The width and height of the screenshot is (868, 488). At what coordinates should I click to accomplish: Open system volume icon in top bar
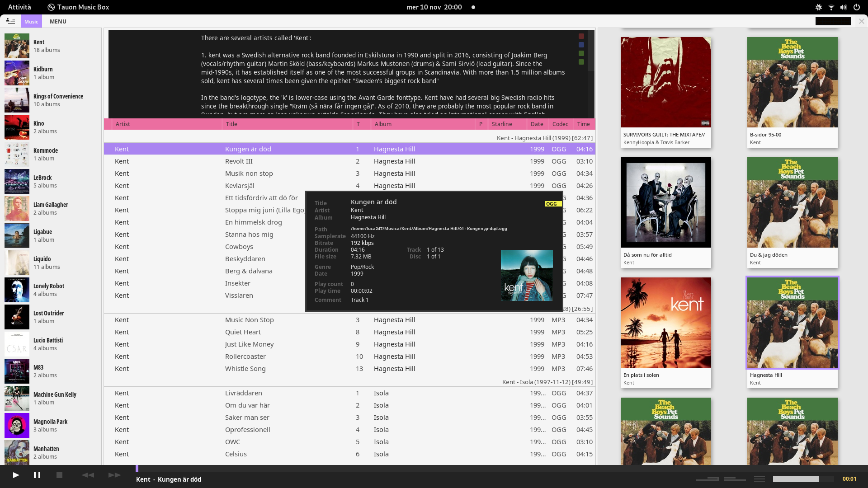[844, 7]
